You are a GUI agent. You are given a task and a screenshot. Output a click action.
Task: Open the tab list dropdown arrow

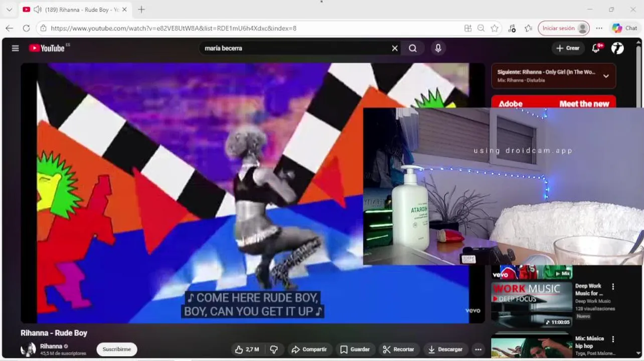click(x=9, y=10)
